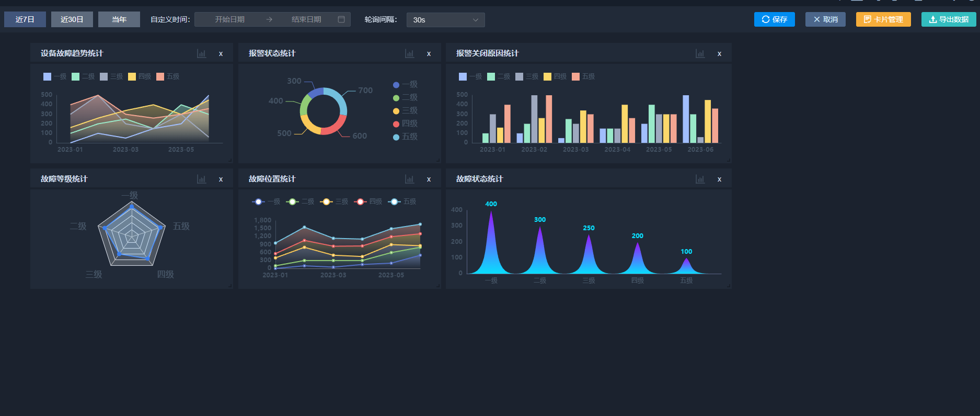The height and width of the screenshot is (416, 980).
Task: Open chart type icon on 故障位置统计 card
Action: [x=409, y=179]
